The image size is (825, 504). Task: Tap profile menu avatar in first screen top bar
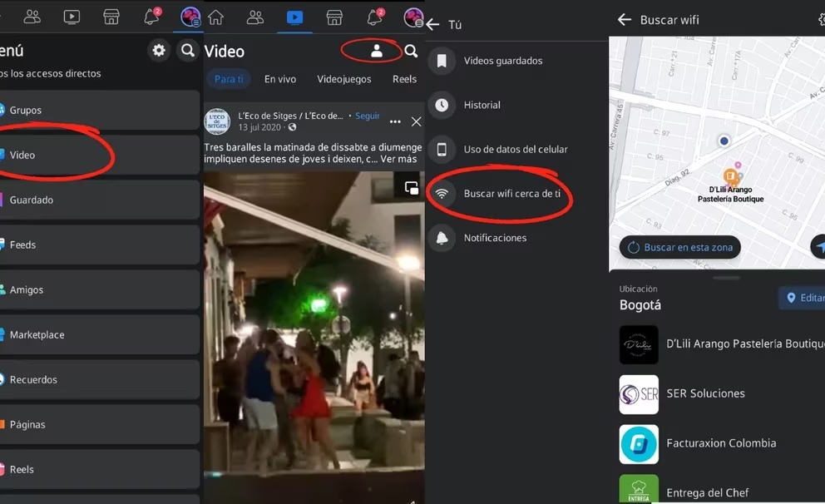[190, 17]
